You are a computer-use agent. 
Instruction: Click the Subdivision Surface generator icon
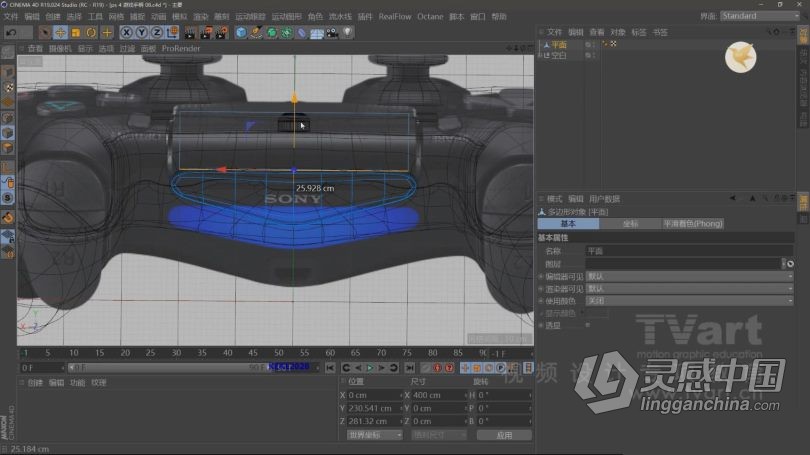[271, 33]
